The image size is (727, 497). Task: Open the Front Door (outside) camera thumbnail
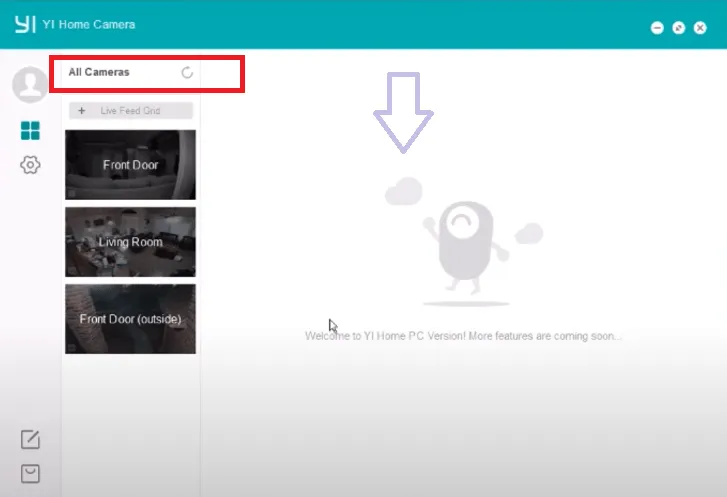coord(130,319)
